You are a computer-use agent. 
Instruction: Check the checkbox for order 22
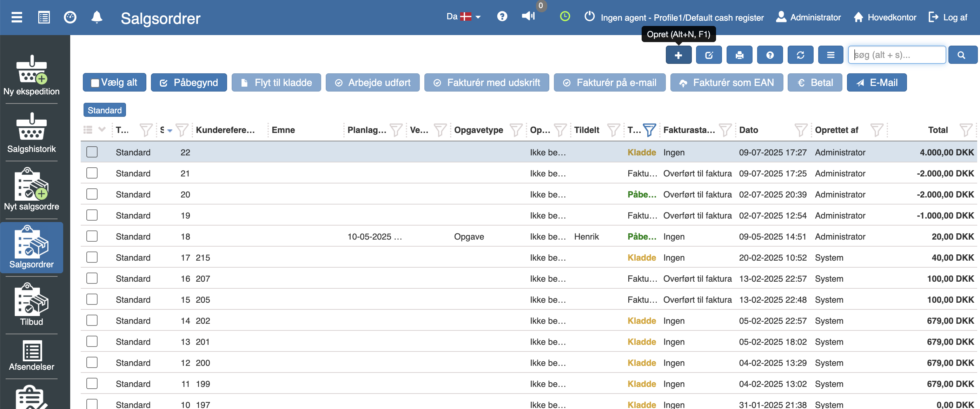92,152
